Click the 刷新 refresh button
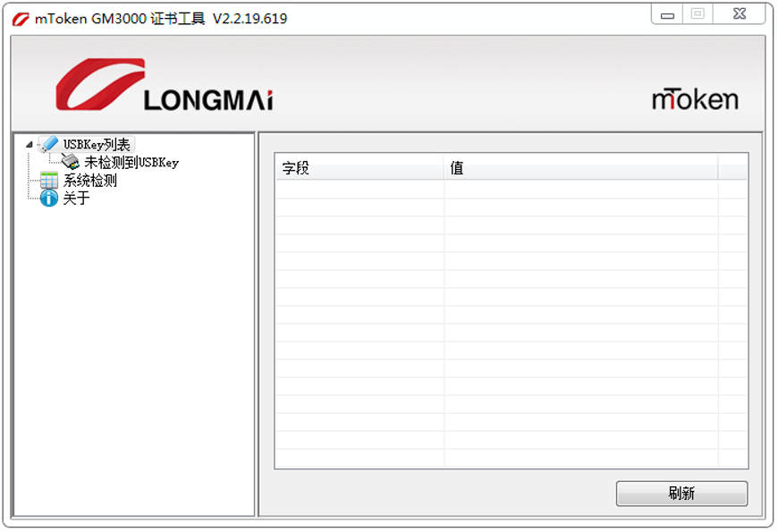 click(x=681, y=494)
